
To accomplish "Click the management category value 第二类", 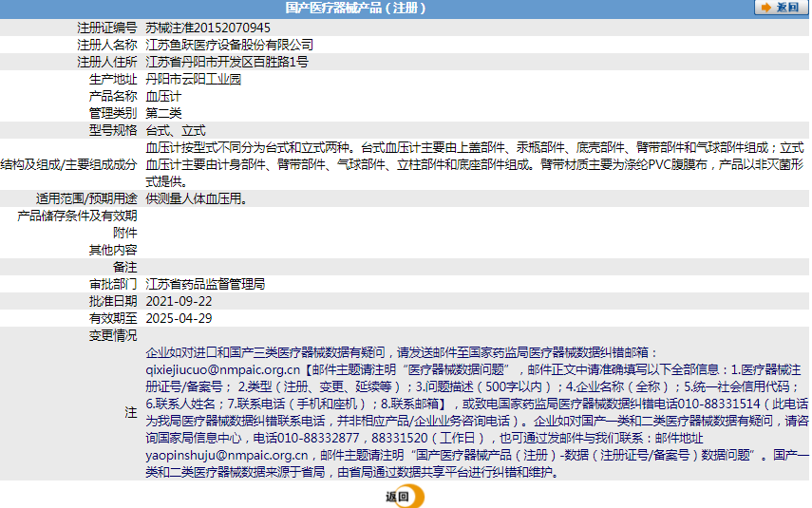I will (x=162, y=113).
